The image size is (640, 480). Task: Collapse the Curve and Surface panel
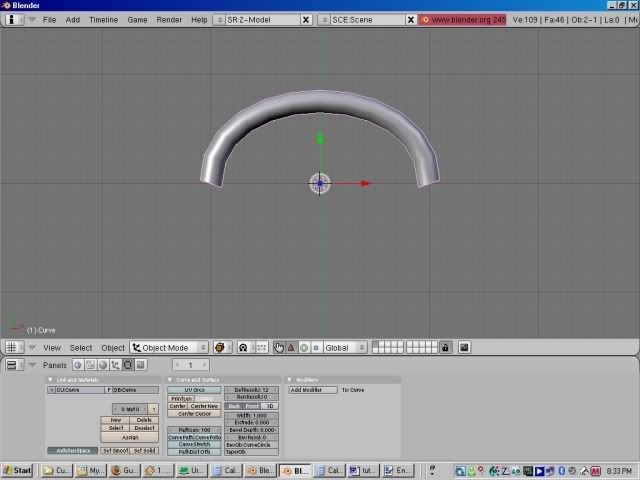(170, 380)
